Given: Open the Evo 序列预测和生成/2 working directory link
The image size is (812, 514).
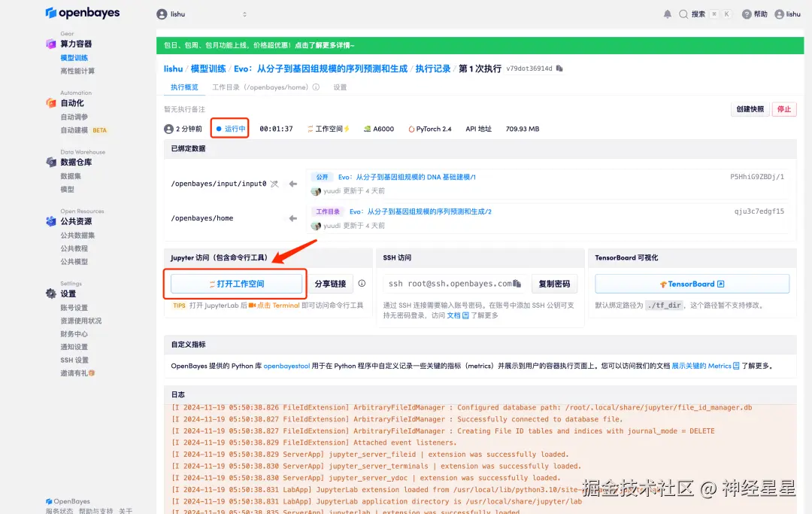Looking at the screenshot, I should click(420, 211).
